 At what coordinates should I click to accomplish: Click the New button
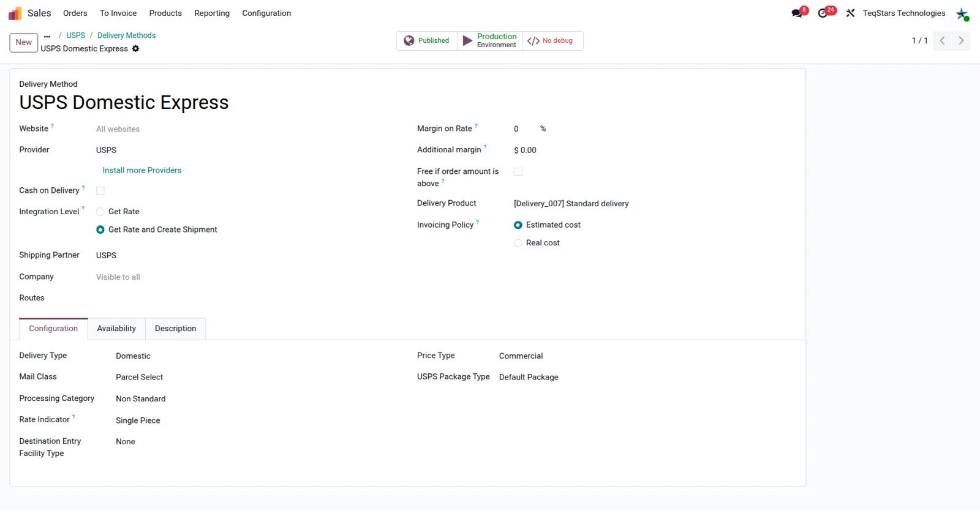click(24, 42)
